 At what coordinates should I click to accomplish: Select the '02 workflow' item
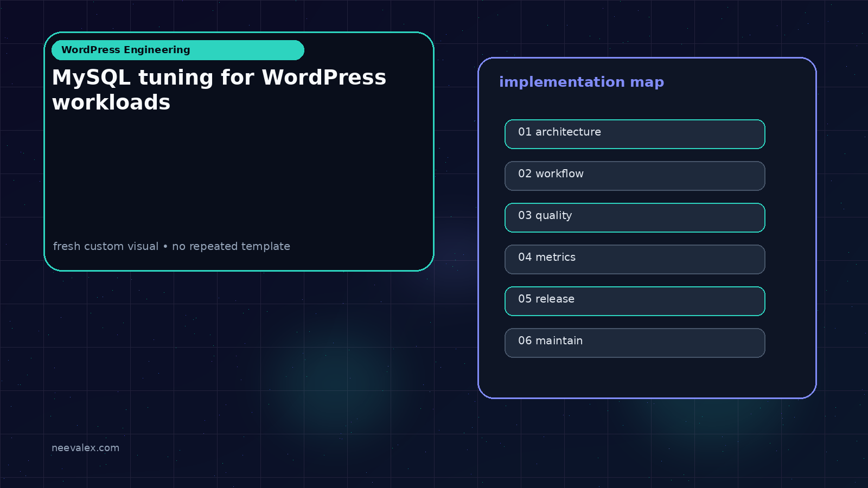coord(635,176)
